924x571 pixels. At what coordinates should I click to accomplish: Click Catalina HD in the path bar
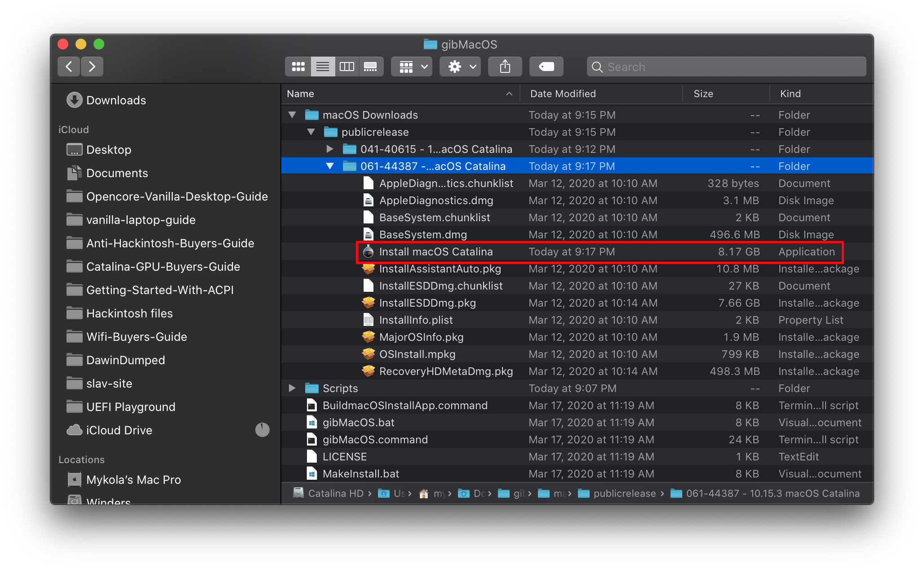pyautogui.click(x=328, y=493)
